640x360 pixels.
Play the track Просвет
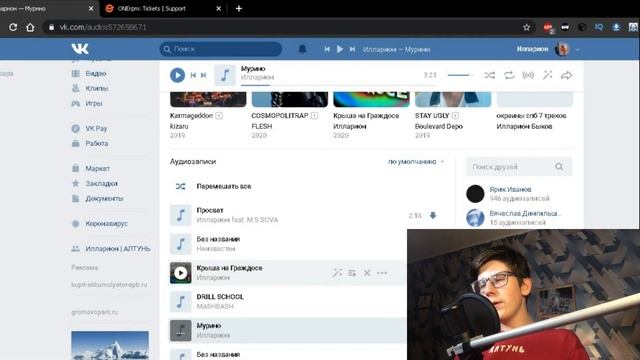(180, 215)
